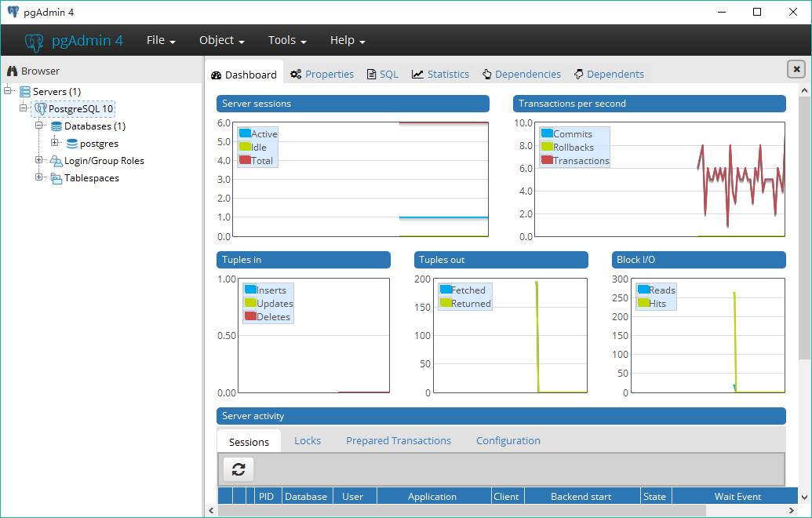Open the Configuration activity tab
Image resolution: width=812 pixels, height=518 pixels.
point(508,441)
